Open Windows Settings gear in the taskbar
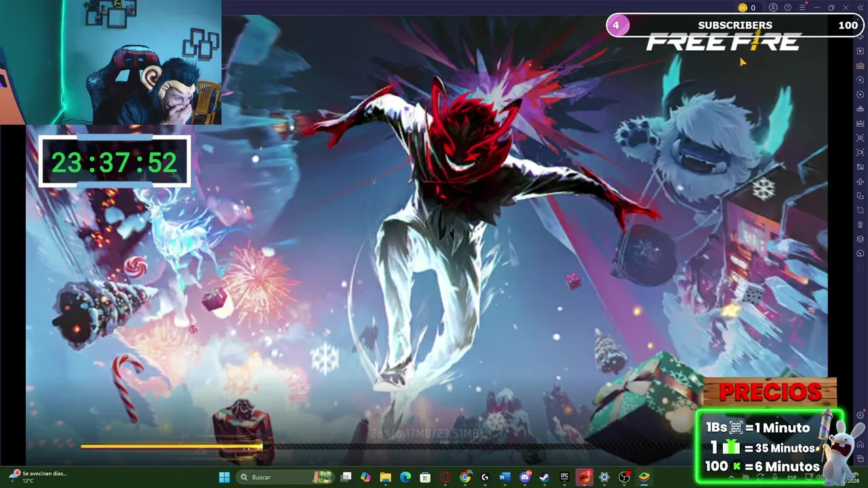 (x=604, y=477)
